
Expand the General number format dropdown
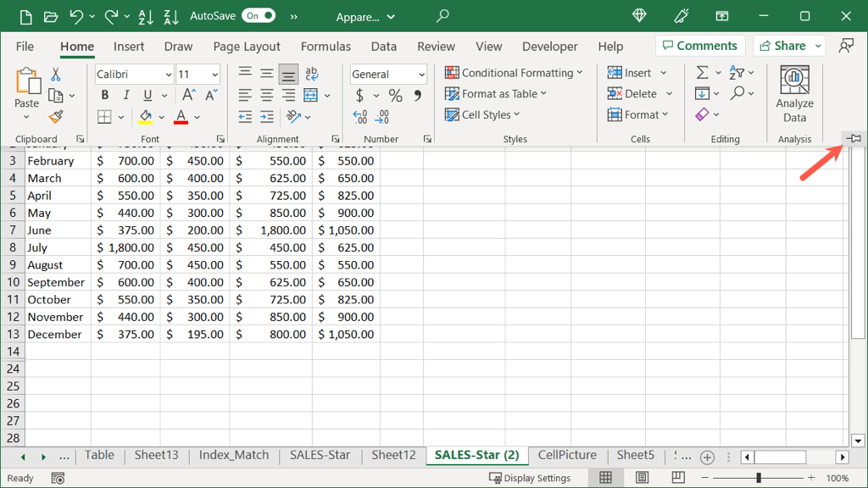pyautogui.click(x=421, y=75)
